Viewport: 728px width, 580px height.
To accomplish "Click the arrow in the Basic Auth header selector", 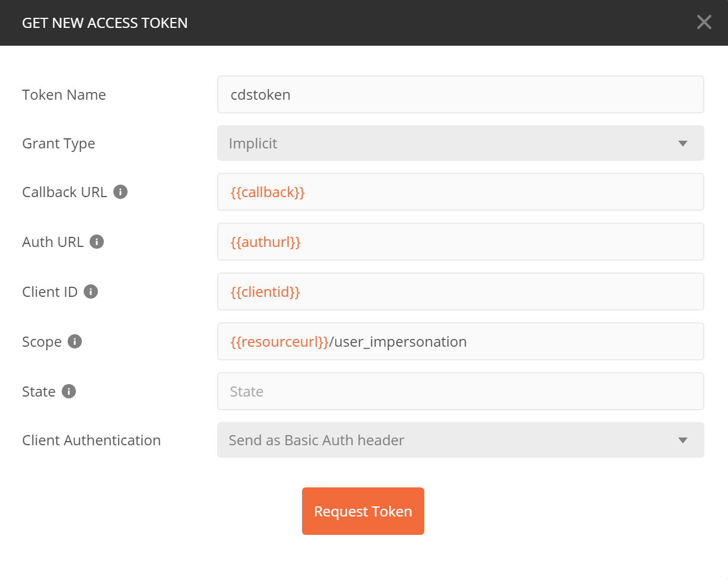I will [x=682, y=440].
